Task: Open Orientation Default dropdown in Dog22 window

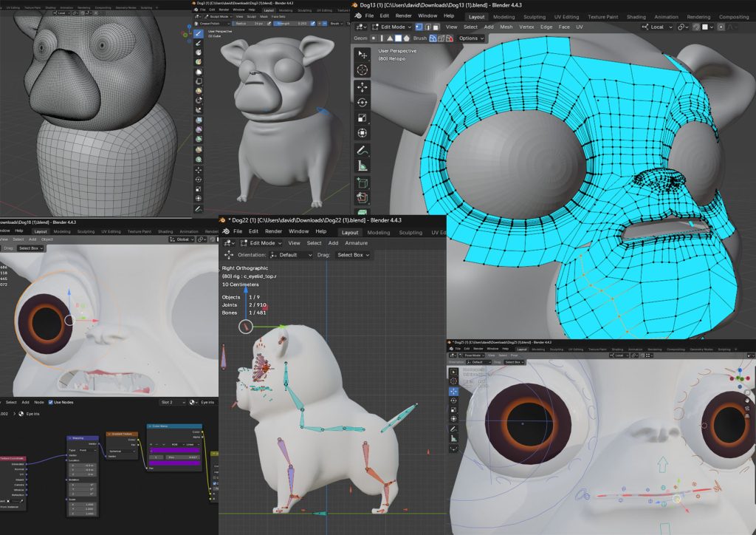Action: [291, 255]
